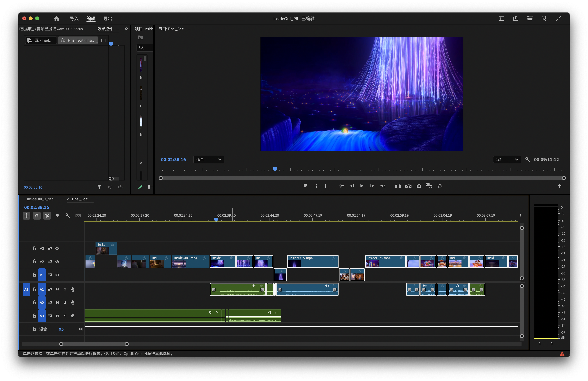The image size is (588, 381).
Task: Close the Final_Edit timeline tab
Action: point(68,199)
